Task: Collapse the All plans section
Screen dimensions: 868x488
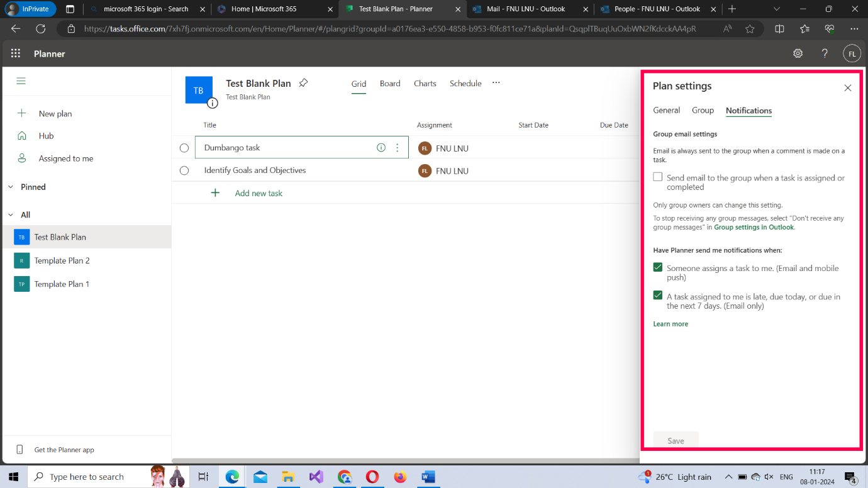Action: 11,214
